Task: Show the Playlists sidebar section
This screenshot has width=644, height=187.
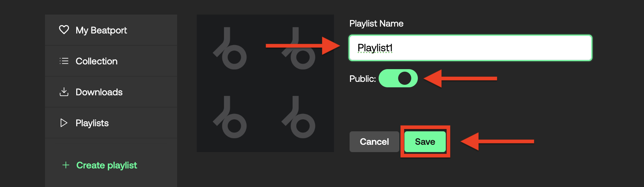Action: click(x=111, y=123)
